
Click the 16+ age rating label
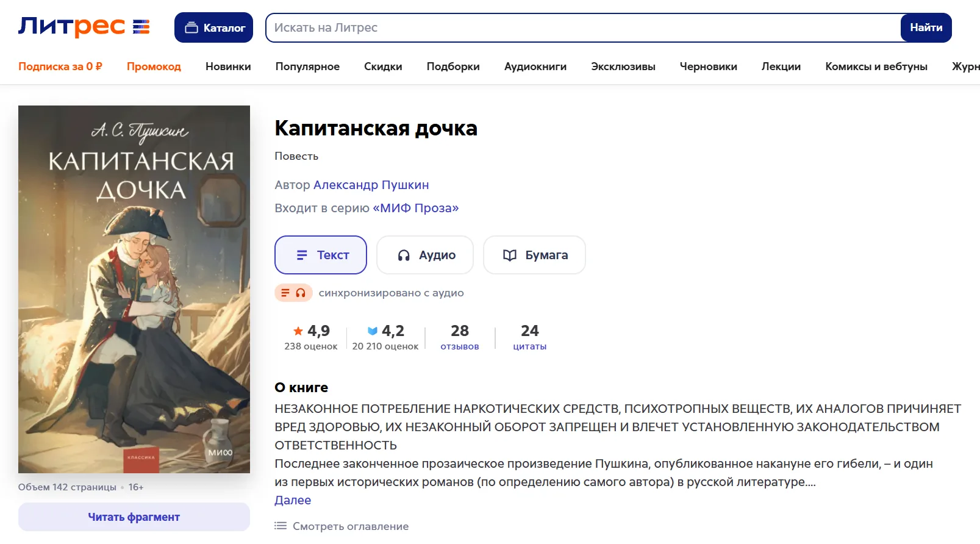click(x=136, y=487)
